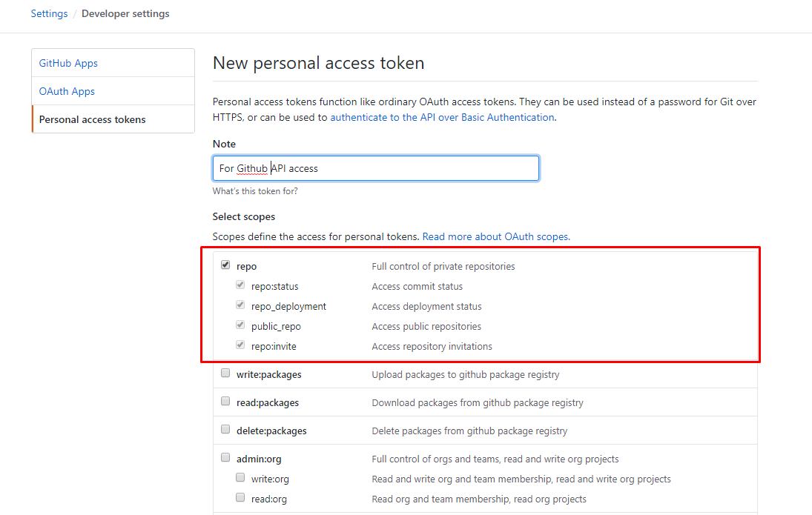Open 'Read more about OAuth scopes' link
Viewport: 812px width, 515px height.
click(495, 236)
